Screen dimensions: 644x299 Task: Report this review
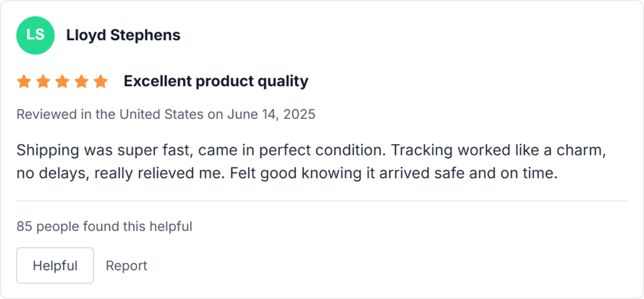[126, 266]
